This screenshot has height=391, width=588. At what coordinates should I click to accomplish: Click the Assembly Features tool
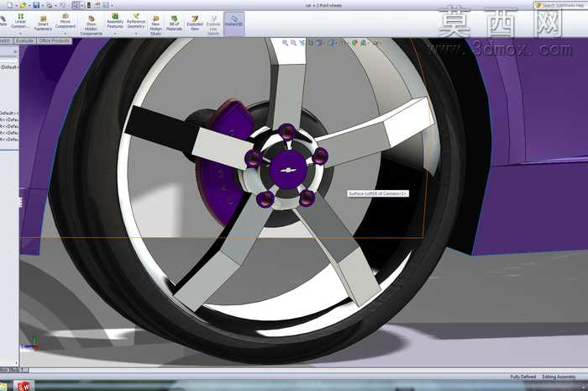click(115, 21)
